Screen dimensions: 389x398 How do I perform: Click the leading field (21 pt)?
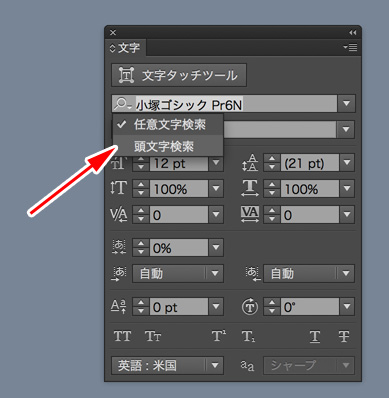click(310, 163)
